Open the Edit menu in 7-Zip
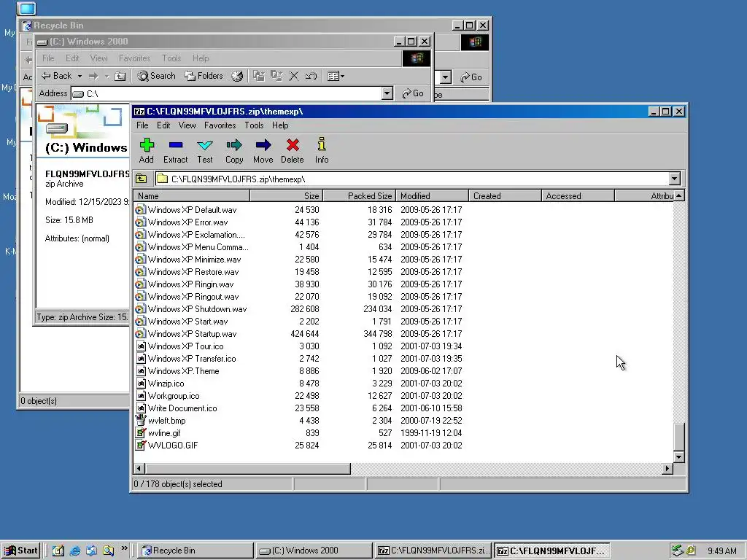This screenshot has height=560, width=747. point(163,125)
